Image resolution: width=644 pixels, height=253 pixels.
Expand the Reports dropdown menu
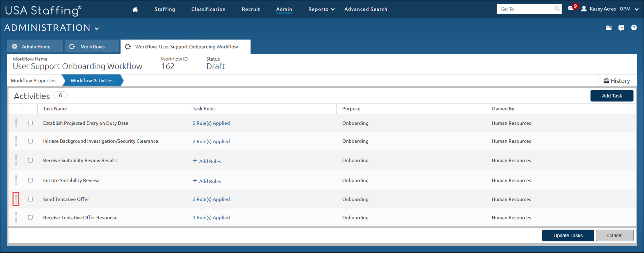(x=321, y=9)
